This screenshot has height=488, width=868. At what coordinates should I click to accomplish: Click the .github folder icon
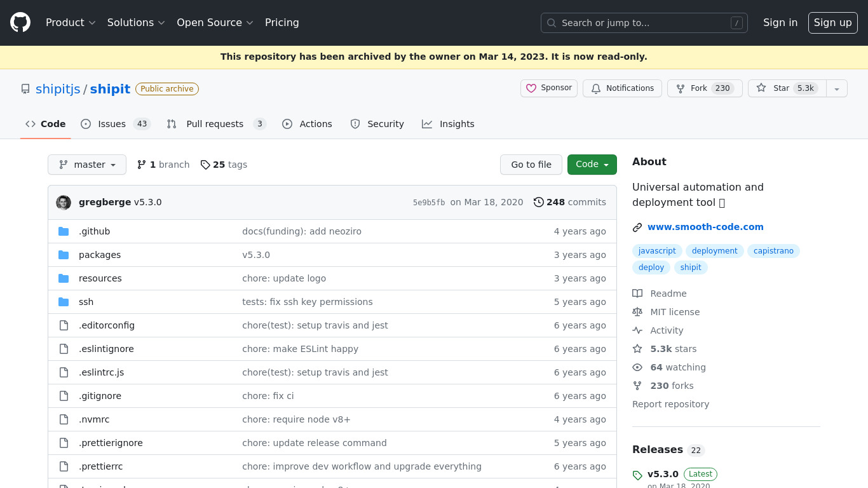pyautogui.click(x=64, y=231)
